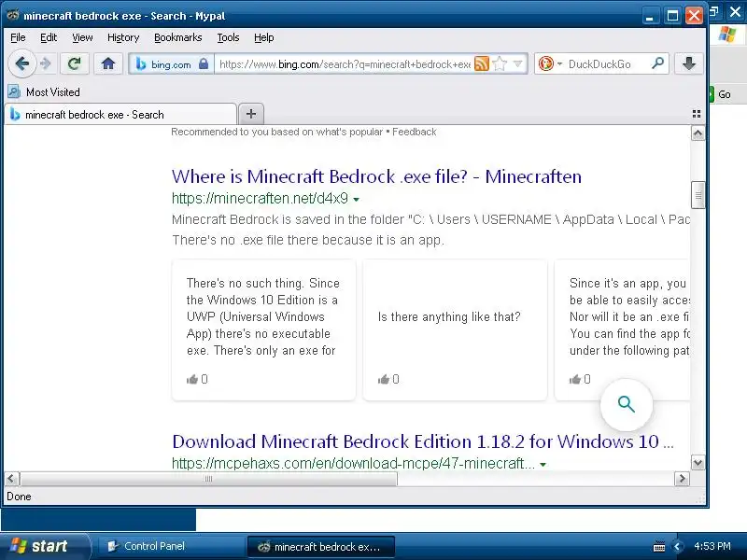This screenshot has height=560, width=747.
Task: Bookmark this page with the star
Action: tap(500, 63)
